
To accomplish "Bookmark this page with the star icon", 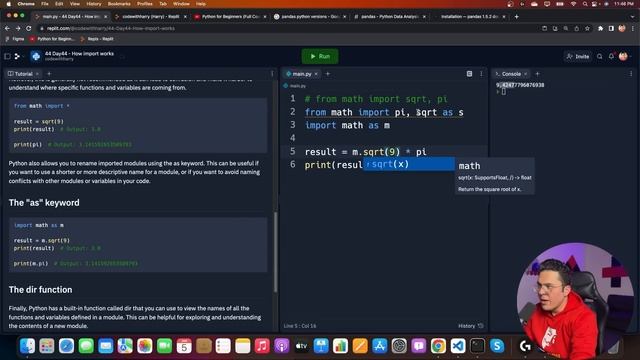I will click(x=587, y=28).
